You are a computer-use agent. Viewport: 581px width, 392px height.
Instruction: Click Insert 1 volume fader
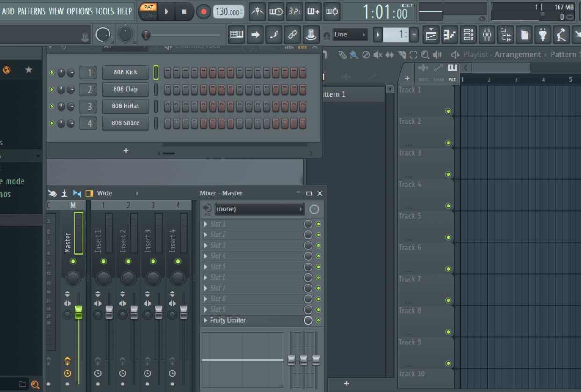(x=109, y=312)
